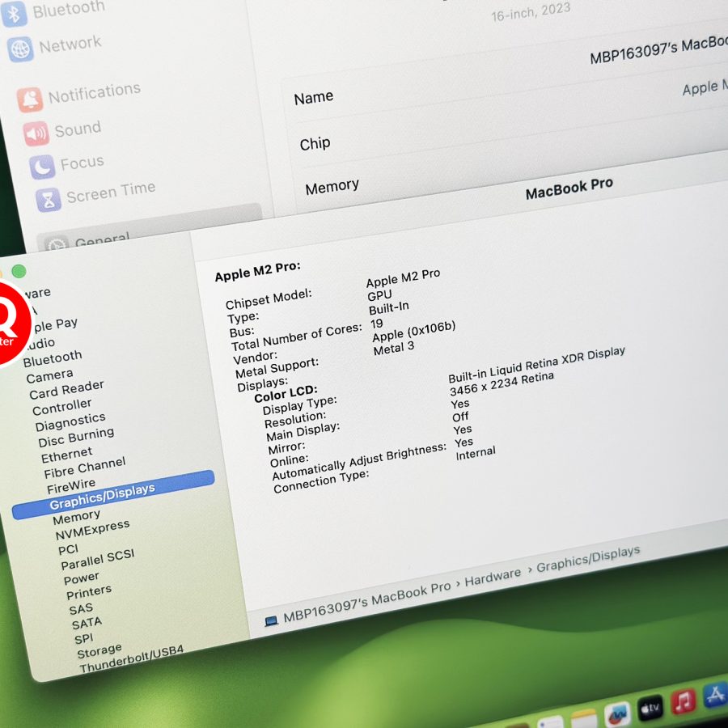Click Built-in Liquid Retina XDR Display text
Viewport: 728px width, 728px height.
tap(536, 365)
